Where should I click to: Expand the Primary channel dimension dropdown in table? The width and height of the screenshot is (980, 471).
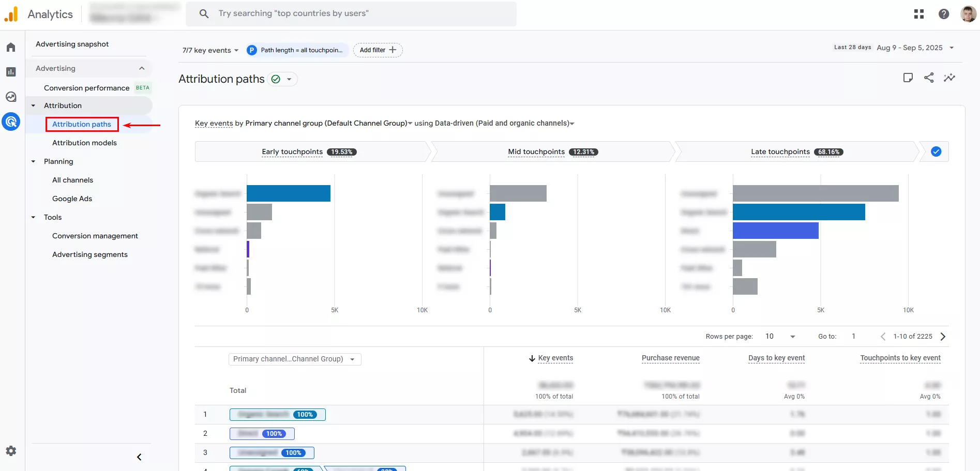[x=295, y=359]
